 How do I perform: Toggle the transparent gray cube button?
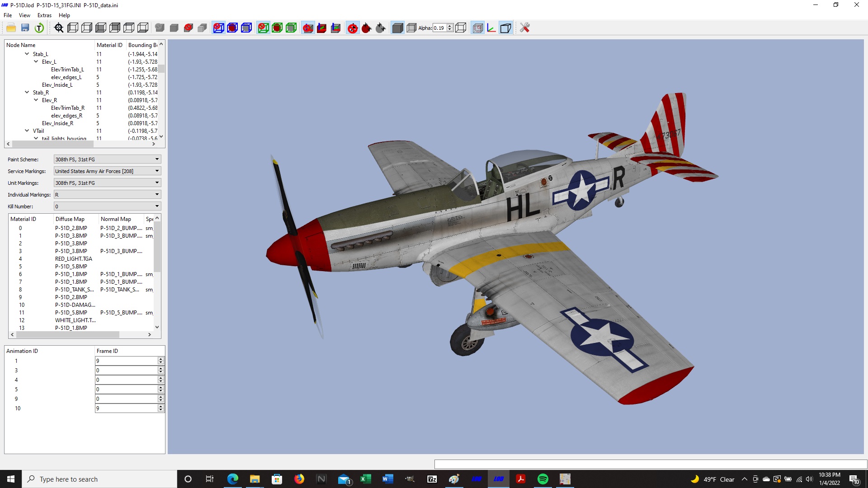411,28
